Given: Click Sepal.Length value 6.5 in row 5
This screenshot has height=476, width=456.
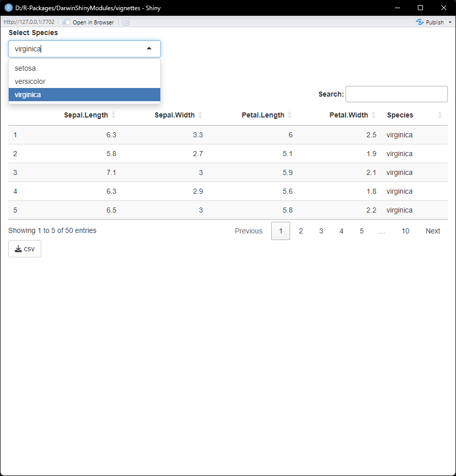Looking at the screenshot, I should 111,210.
